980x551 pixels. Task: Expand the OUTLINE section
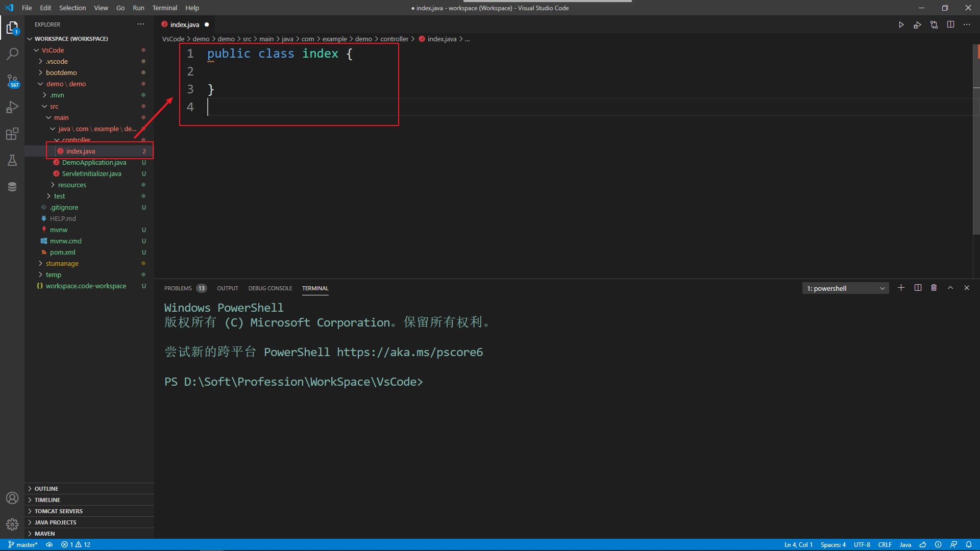tap(46, 489)
